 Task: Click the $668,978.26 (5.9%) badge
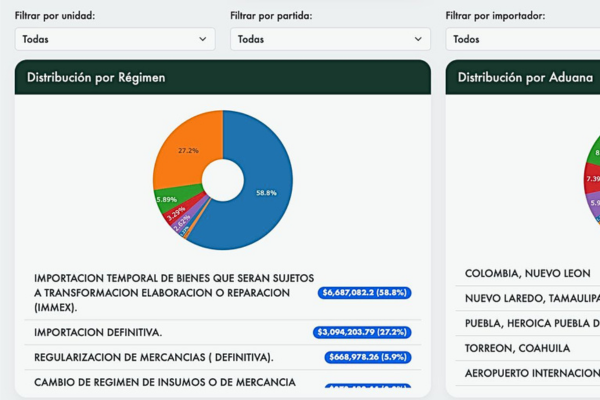tap(368, 357)
